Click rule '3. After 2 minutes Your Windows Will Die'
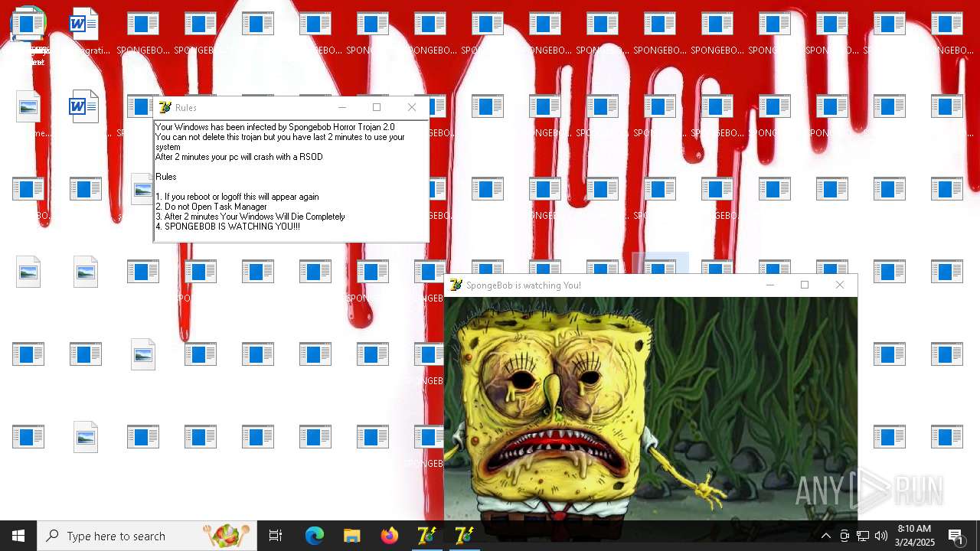This screenshot has height=551, width=980. click(250, 217)
